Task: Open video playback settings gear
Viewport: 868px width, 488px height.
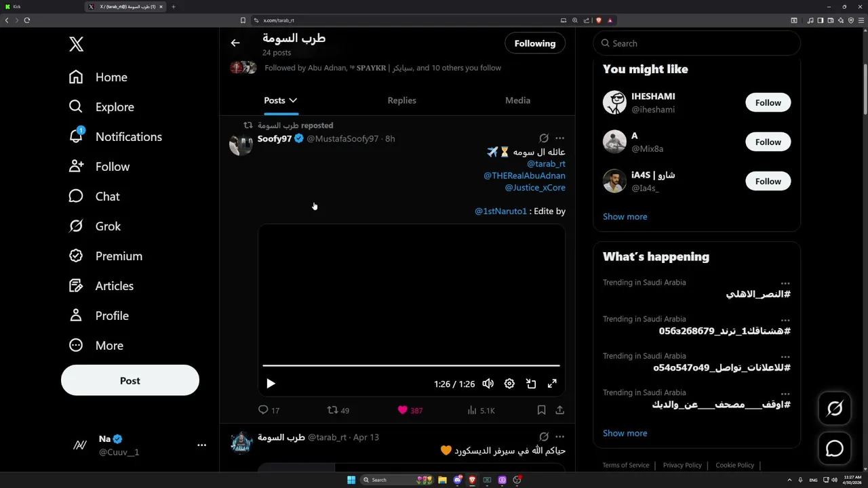Action: coord(509,384)
